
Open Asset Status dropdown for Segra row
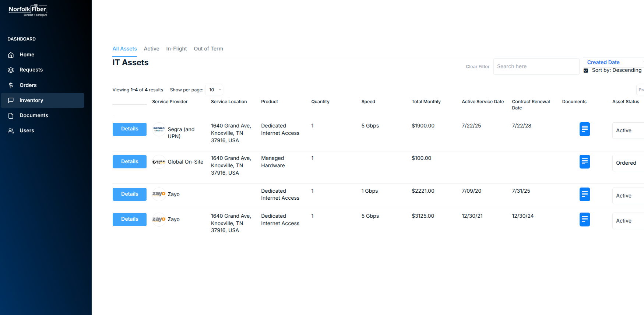[x=628, y=130]
